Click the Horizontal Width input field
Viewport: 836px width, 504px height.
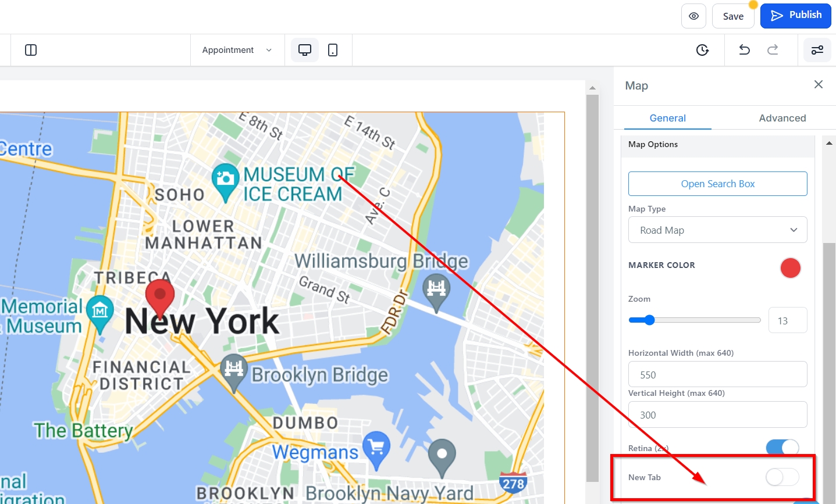point(717,375)
